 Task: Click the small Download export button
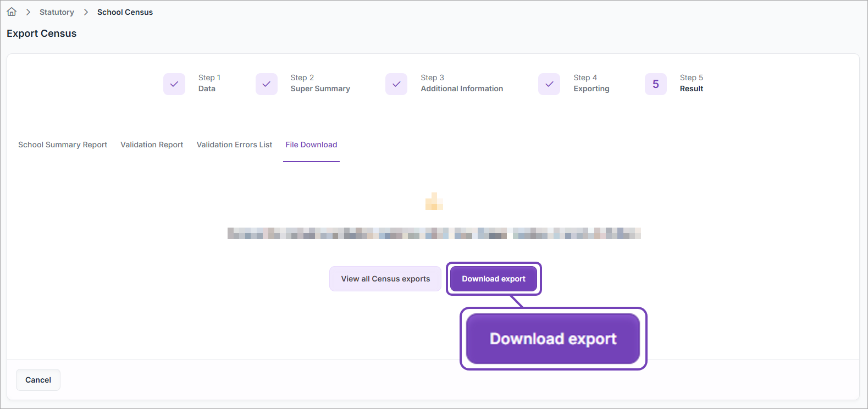(x=494, y=279)
